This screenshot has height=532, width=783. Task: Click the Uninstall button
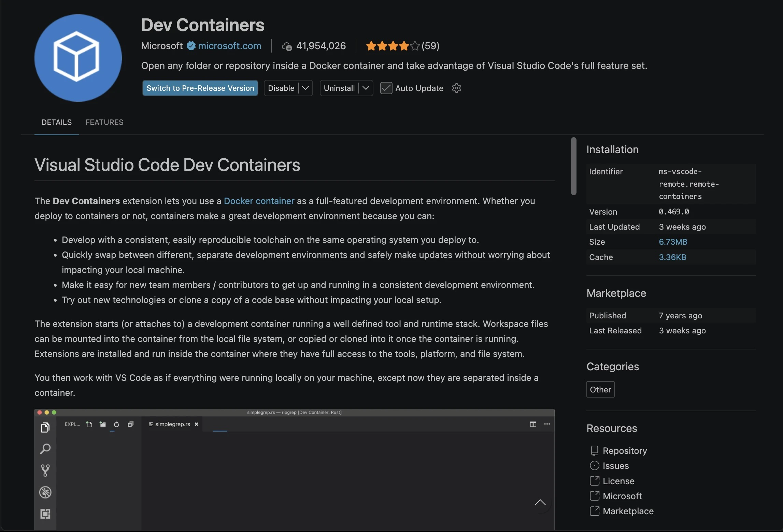pos(339,88)
